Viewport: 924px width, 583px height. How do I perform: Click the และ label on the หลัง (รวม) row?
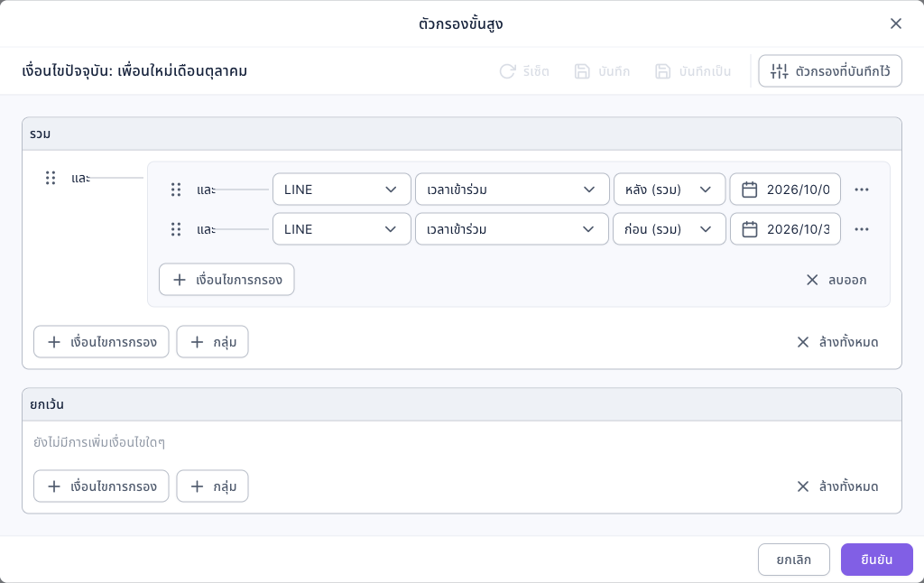[x=207, y=190]
